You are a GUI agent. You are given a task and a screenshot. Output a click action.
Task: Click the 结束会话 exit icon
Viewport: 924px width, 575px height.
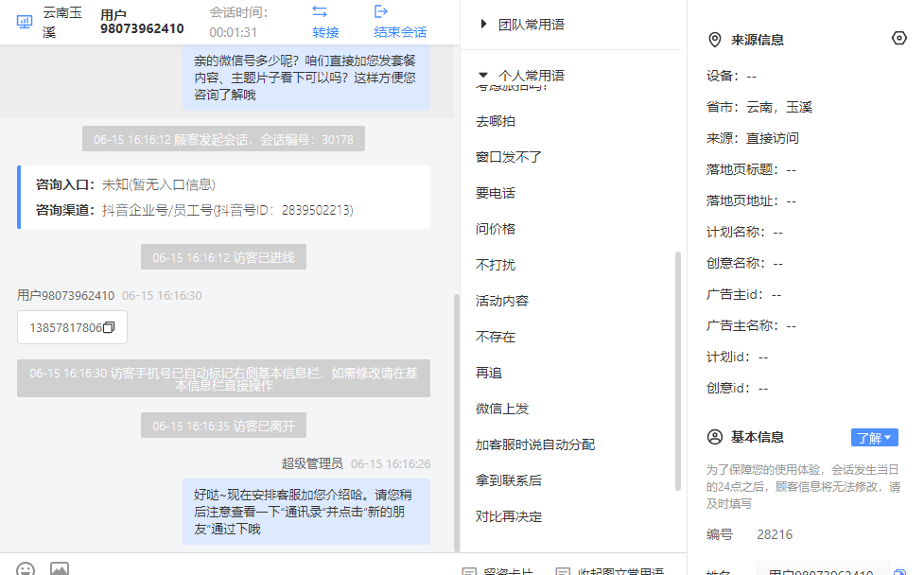381,11
